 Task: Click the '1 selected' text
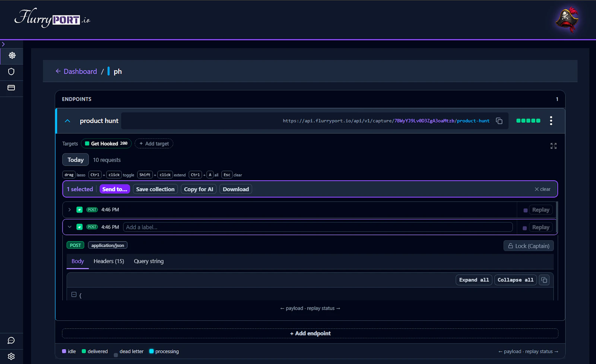pyautogui.click(x=80, y=189)
